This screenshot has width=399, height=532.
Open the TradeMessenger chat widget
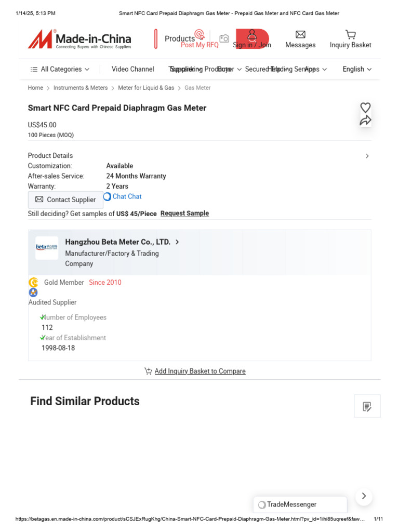300,504
